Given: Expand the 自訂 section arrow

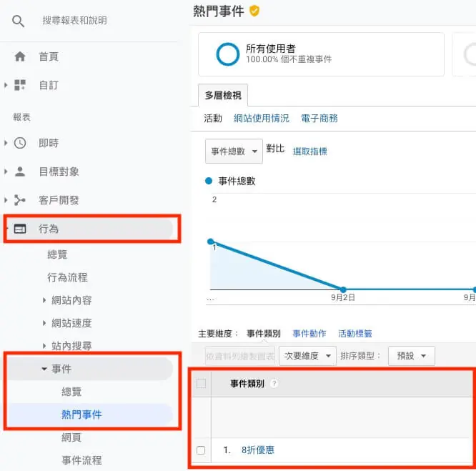Looking at the screenshot, I should tap(6, 85).
